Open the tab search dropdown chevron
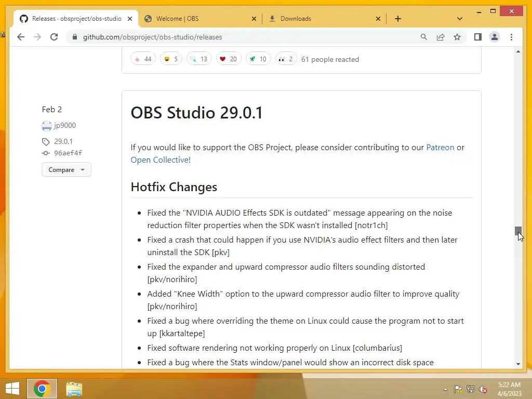 (x=460, y=19)
